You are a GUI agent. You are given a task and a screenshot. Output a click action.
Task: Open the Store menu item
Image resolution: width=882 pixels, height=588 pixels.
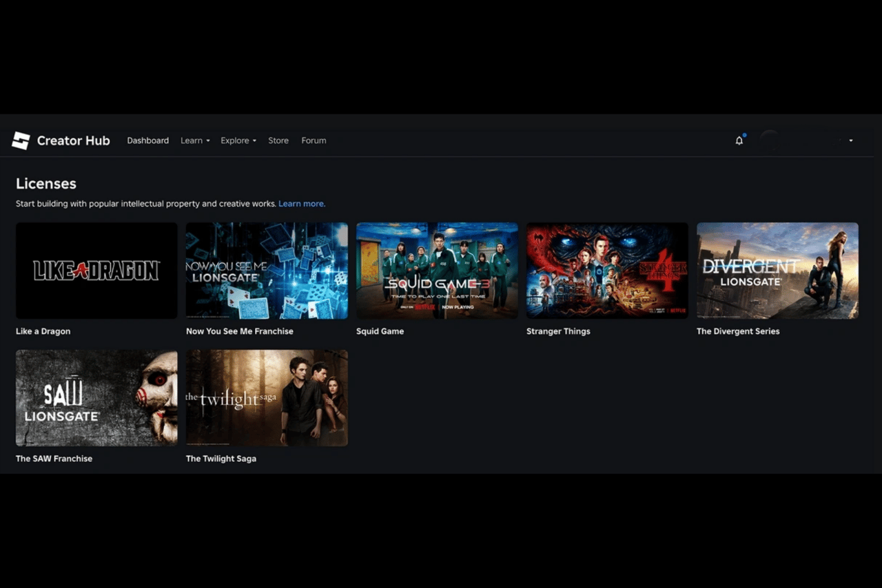coord(278,140)
